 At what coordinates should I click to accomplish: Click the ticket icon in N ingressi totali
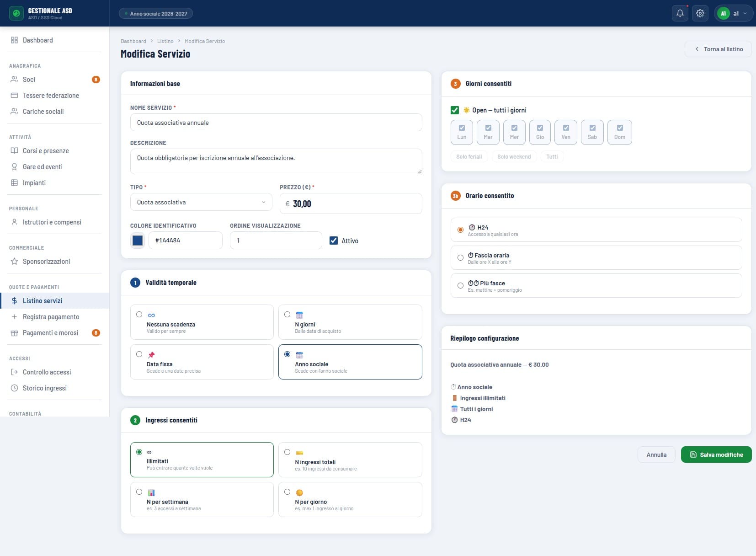click(299, 453)
